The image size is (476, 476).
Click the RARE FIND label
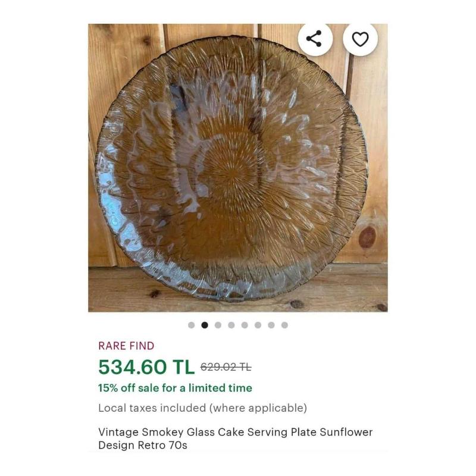pos(126,346)
